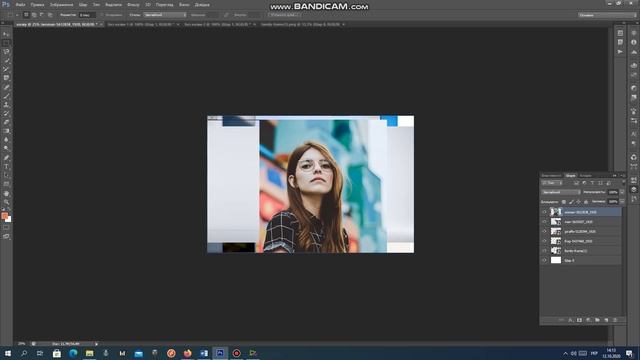This screenshot has width=640, height=360.
Task: Open the Layers panel flyout menu
Action: [x=622, y=176]
